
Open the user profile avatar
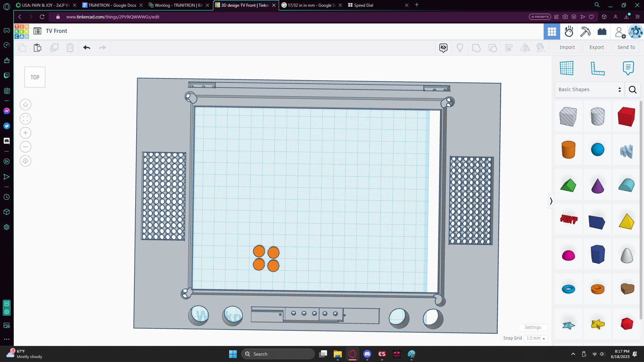click(x=636, y=32)
